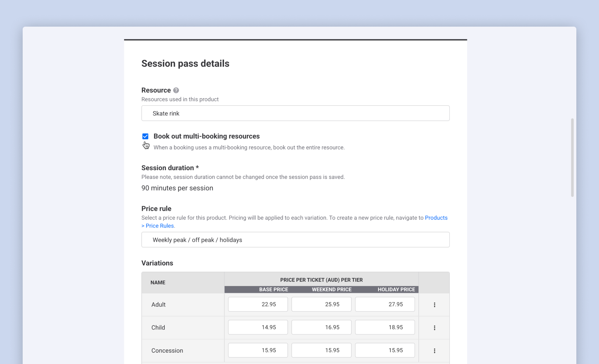This screenshot has height=364, width=599.
Task: Follow the Products > Price Rules link
Action: pyautogui.click(x=436, y=218)
